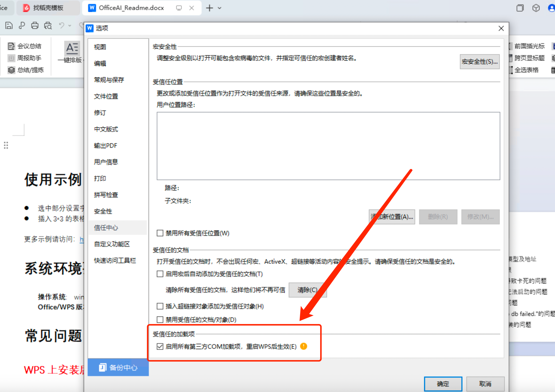Open dropdown arrow next to new tab
Image resolution: width=555 pixels, height=392 pixels.
220,8
